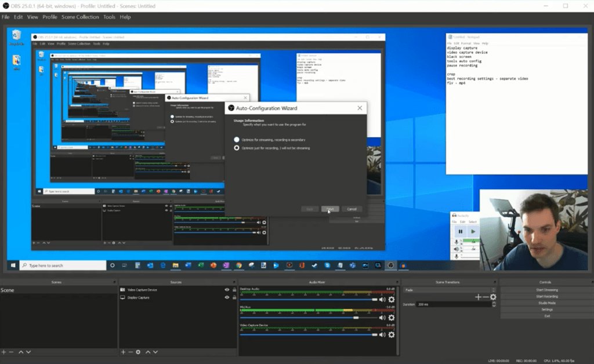
Task: Open Desktop Audio advanced settings gear
Action: coord(391,300)
